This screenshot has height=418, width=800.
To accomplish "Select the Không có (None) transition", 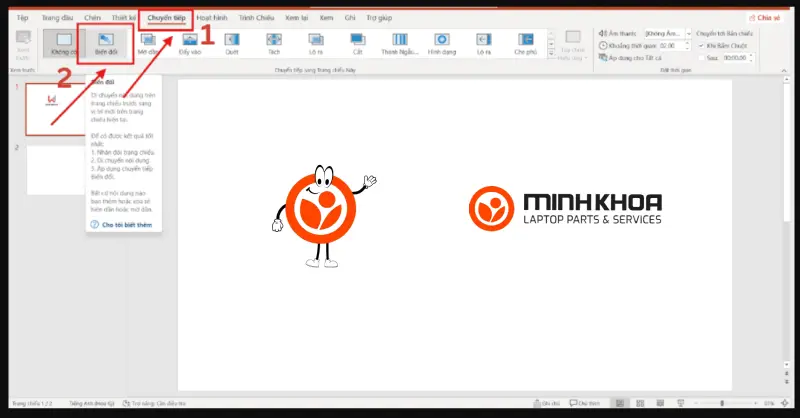I will (x=63, y=43).
